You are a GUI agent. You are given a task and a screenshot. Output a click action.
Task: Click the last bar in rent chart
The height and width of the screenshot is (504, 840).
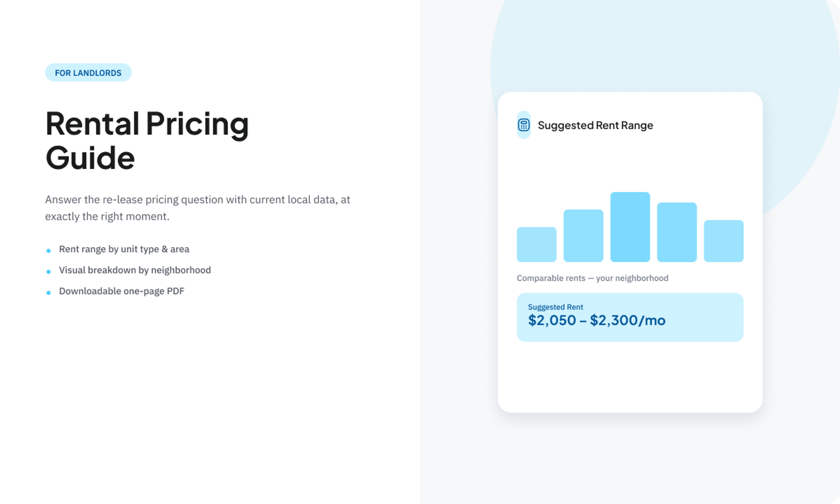tap(723, 241)
